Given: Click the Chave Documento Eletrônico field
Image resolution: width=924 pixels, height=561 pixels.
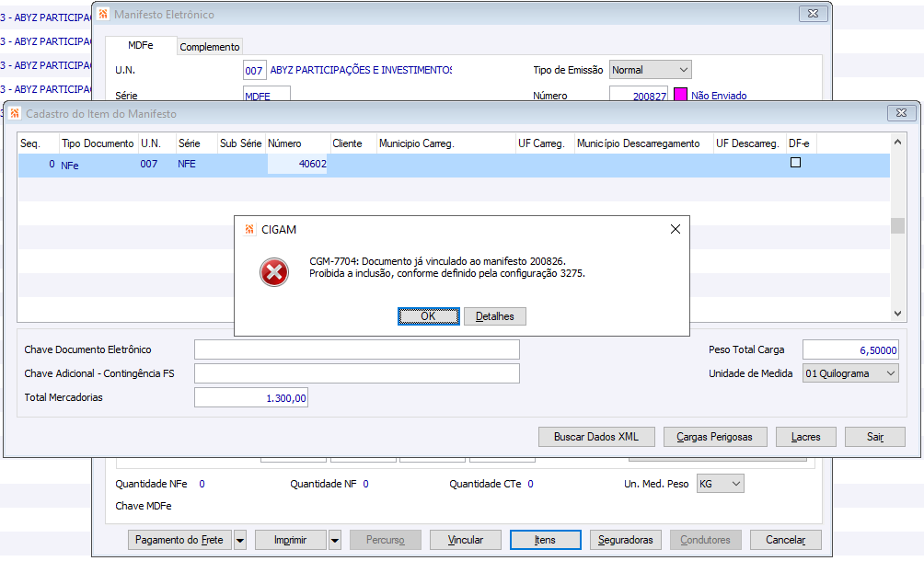Looking at the screenshot, I should (x=357, y=349).
